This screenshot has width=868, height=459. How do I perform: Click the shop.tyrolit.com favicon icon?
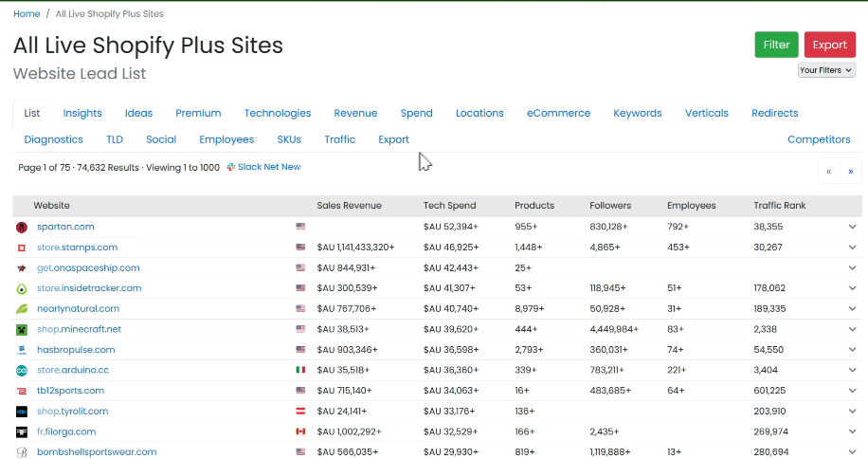click(x=22, y=412)
